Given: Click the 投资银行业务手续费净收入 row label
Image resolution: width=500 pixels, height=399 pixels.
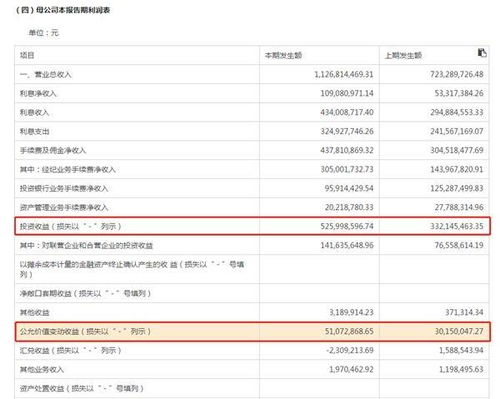Looking at the screenshot, I should (x=64, y=188).
